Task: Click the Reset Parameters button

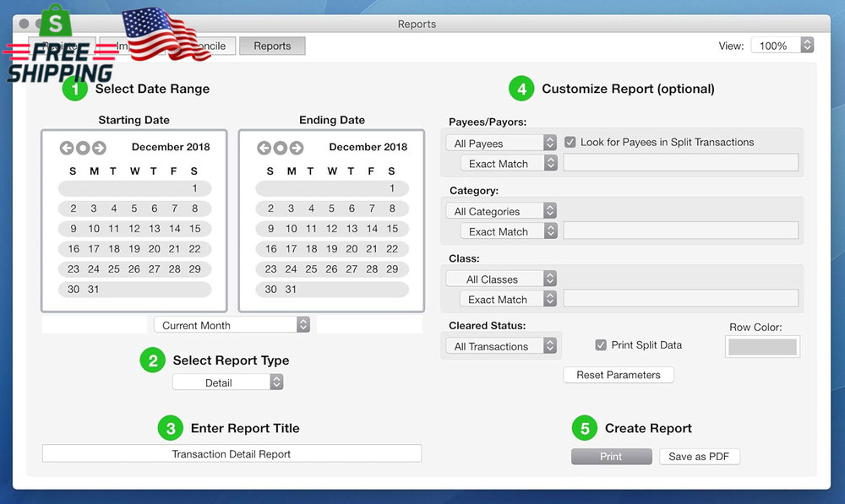Action: point(619,375)
